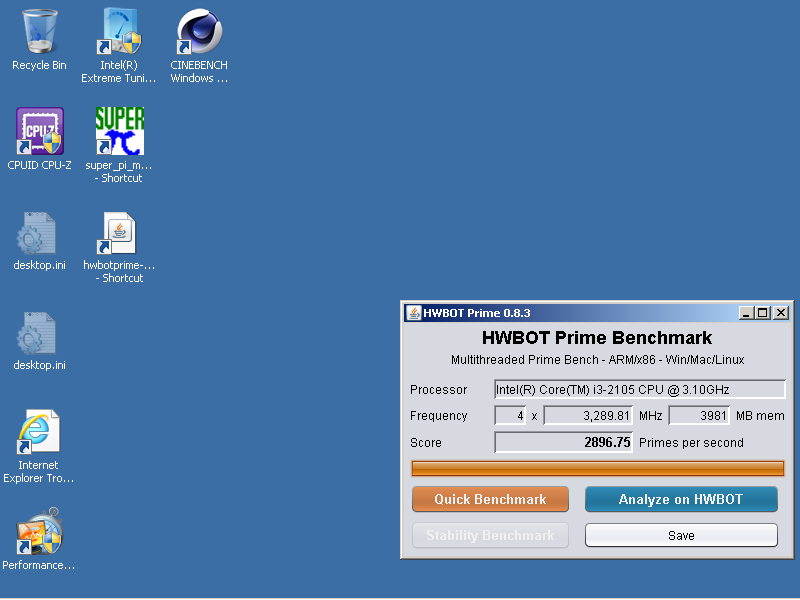Open super_pi_mod shortcut icon

point(119,131)
